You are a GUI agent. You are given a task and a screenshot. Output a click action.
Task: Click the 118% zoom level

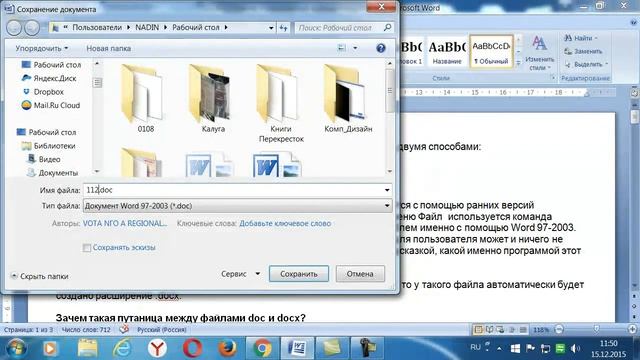coord(541,329)
